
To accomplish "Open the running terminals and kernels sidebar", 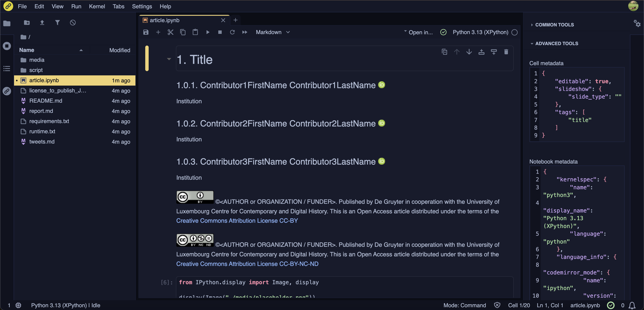I will point(7,46).
